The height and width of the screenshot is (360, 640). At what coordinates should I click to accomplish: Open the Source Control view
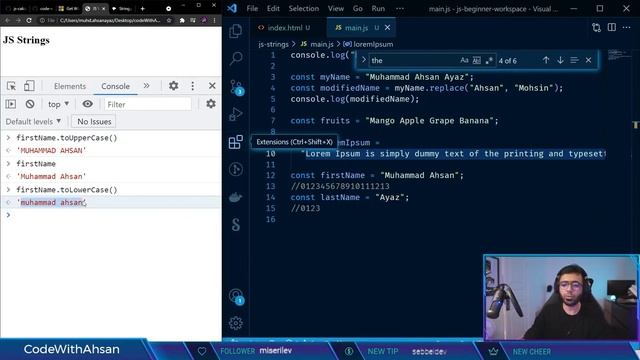(236, 87)
